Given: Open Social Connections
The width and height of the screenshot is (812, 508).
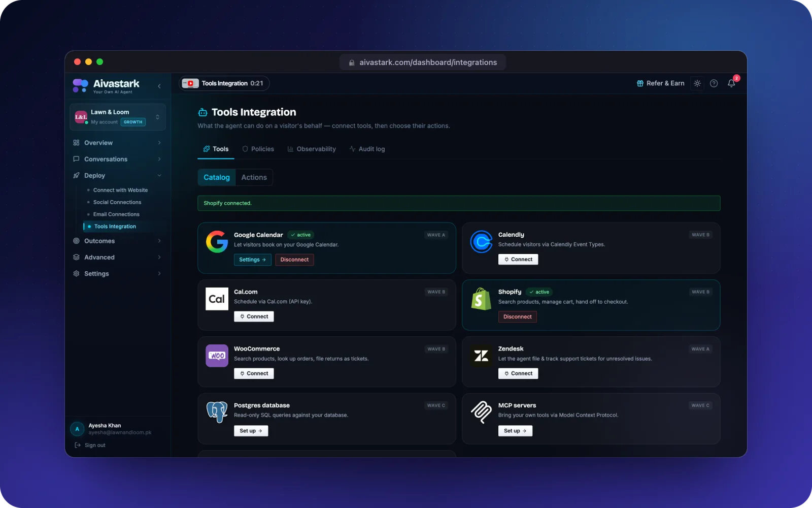Looking at the screenshot, I should pyautogui.click(x=117, y=202).
